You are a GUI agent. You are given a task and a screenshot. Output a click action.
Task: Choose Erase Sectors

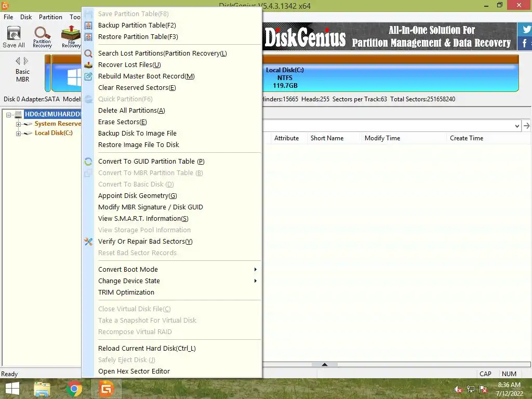pyautogui.click(x=123, y=122)
